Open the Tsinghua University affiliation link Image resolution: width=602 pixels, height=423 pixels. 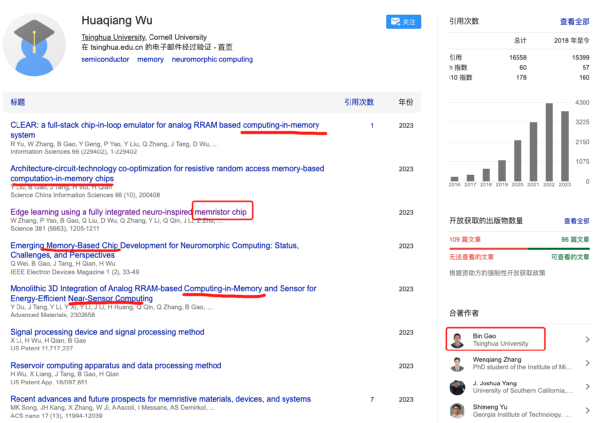[113, 37]
